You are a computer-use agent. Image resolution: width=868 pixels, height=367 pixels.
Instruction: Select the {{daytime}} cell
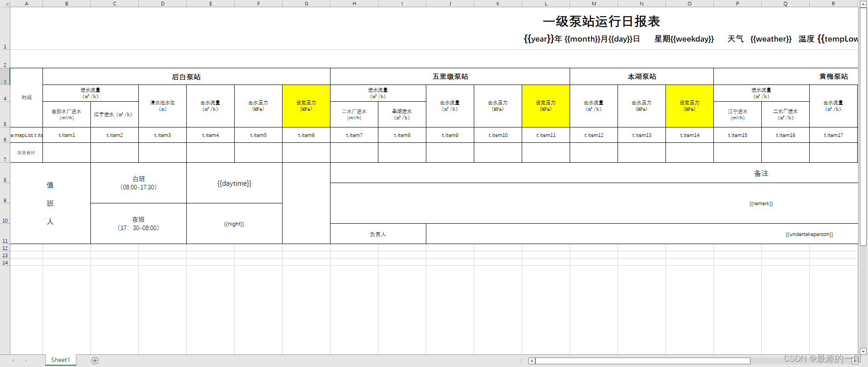(x=235, y=183)
